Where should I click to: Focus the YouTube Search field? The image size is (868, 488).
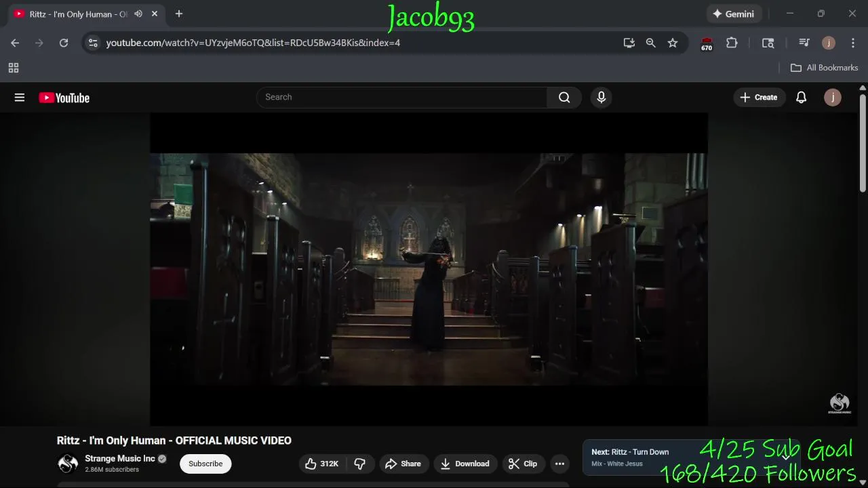click(x=401, y=98)
